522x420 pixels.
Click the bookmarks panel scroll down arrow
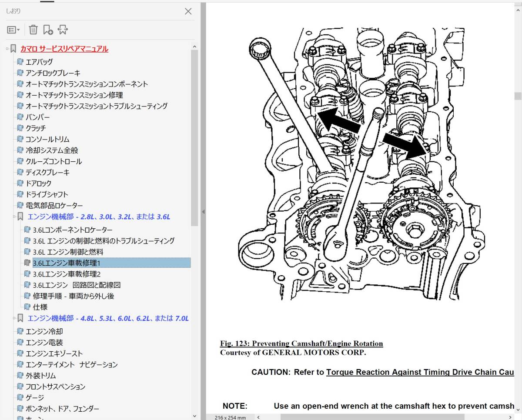[x=194, y=416]
